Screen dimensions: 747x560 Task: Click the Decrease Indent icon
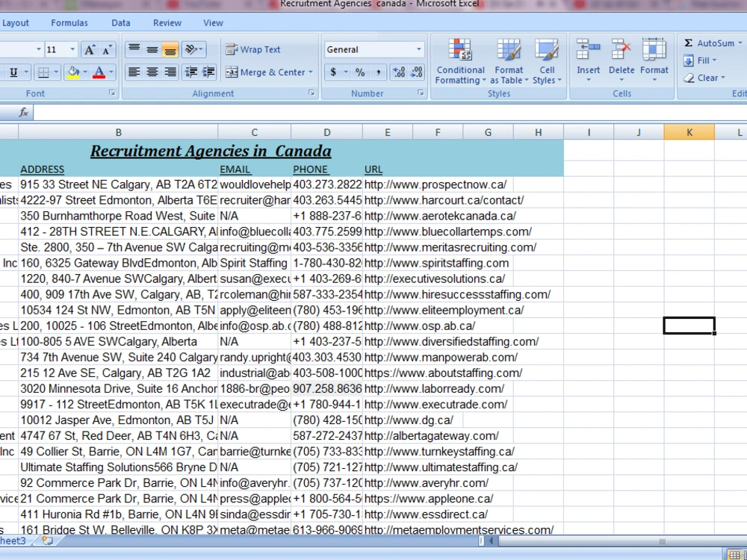(191, 72)
